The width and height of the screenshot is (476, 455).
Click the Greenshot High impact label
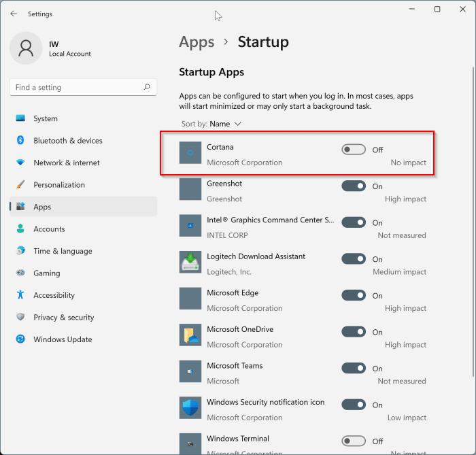(405, 199)
